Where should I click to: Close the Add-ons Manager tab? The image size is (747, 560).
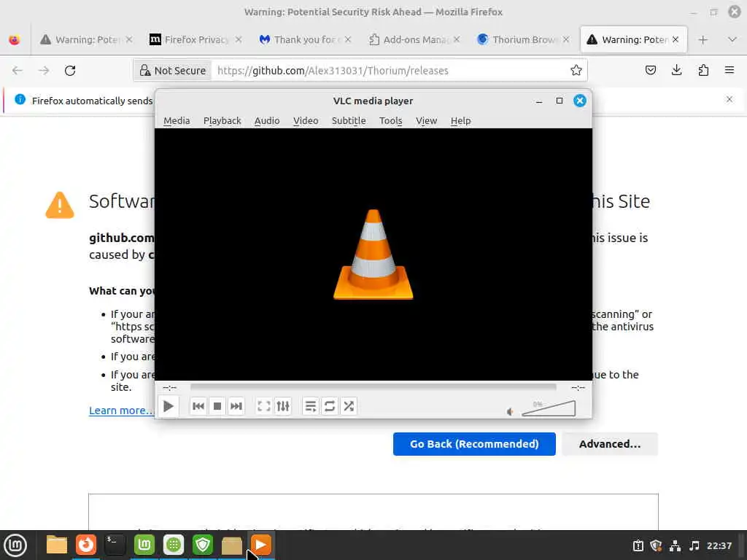click(457, 39)
